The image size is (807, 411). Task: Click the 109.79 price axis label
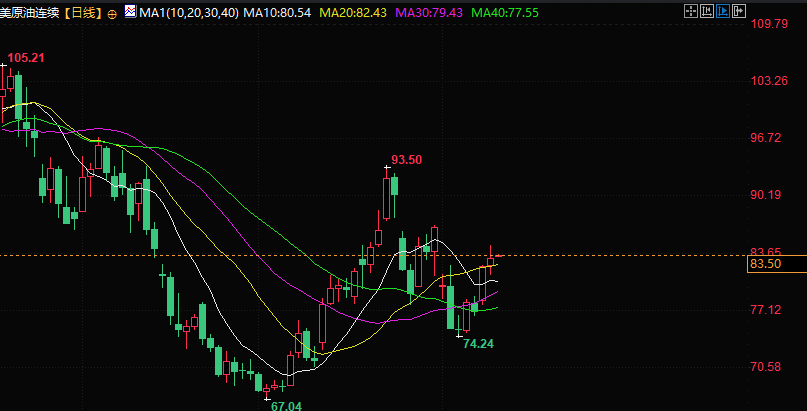point(769,24)
